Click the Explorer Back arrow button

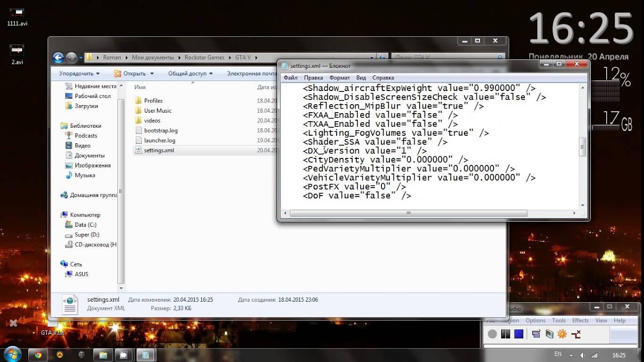(58, 58)
